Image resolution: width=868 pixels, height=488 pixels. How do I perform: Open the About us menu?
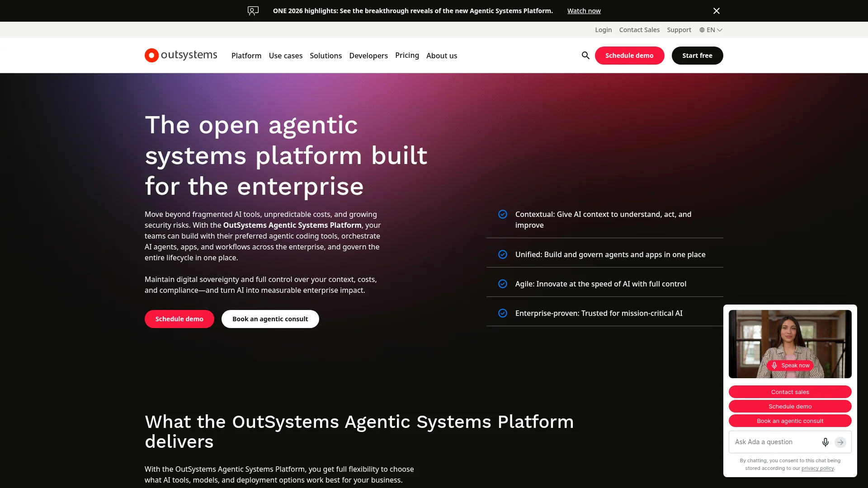(442, 56)
